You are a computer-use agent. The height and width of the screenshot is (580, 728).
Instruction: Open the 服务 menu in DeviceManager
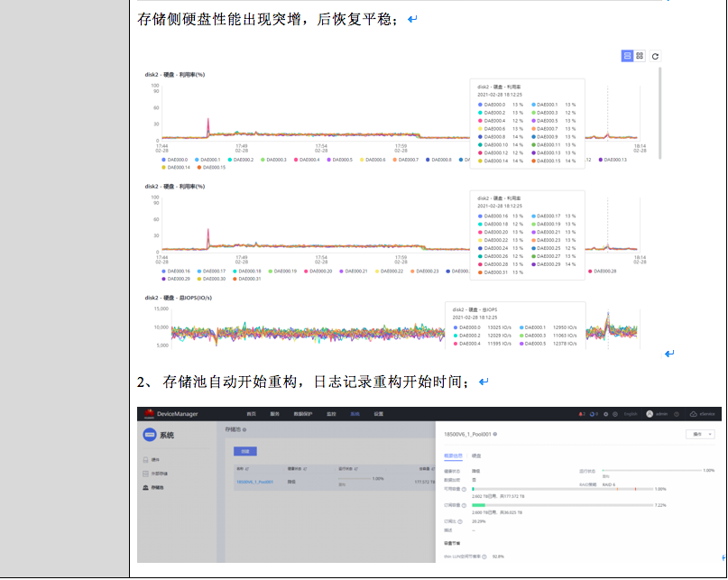tap(275, 414)
